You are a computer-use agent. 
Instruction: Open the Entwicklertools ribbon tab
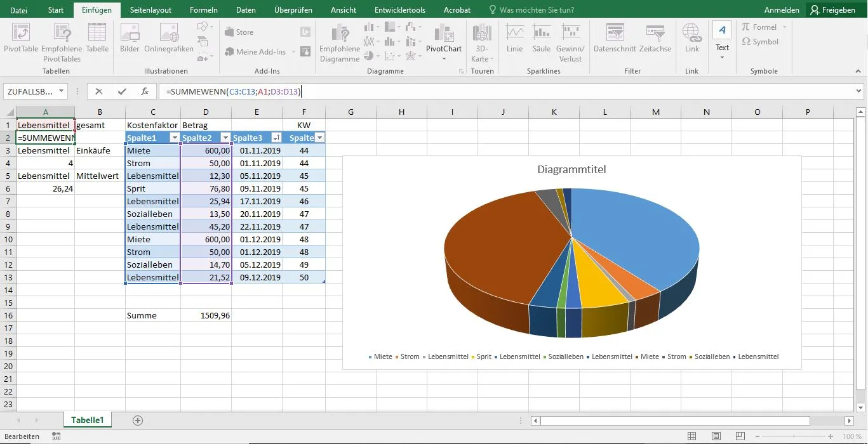point(399,10)
